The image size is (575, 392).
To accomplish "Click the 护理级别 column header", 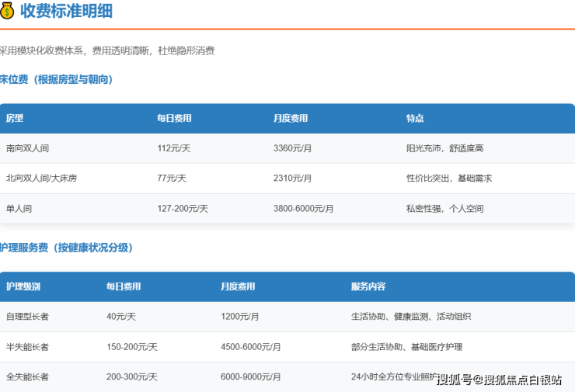I will 23,286.
